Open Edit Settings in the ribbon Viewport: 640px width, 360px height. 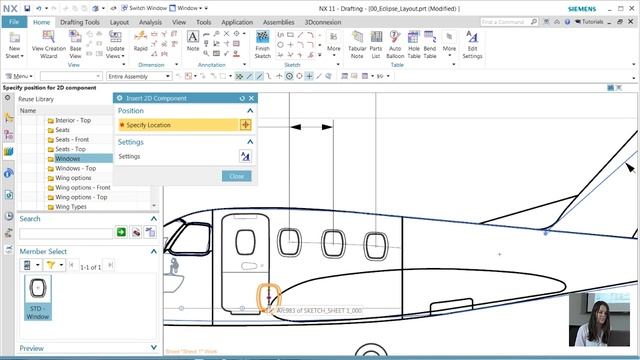[x=472, y=38]
